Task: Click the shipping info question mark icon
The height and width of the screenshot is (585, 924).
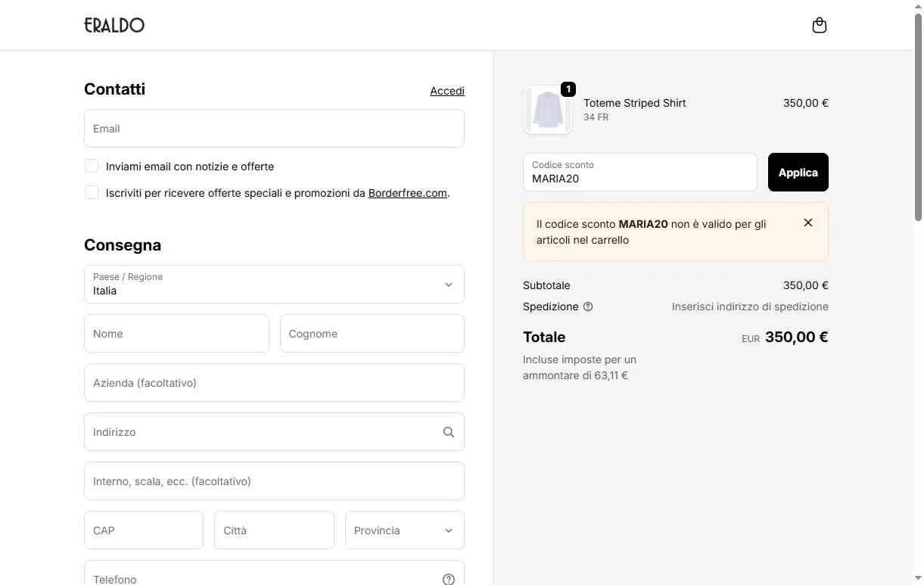Action: coord(588,307)
